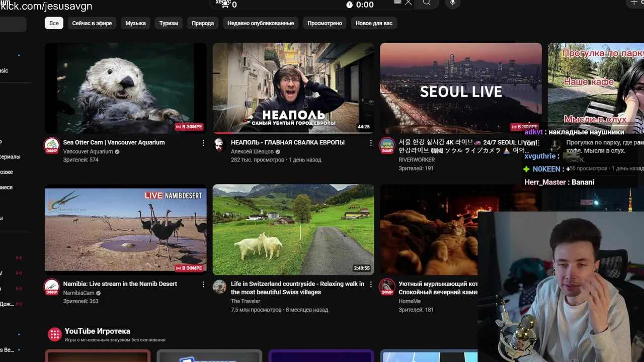
Task: Open Vancouver Aquarium channel avatar
Action: (x=51, y=145)
